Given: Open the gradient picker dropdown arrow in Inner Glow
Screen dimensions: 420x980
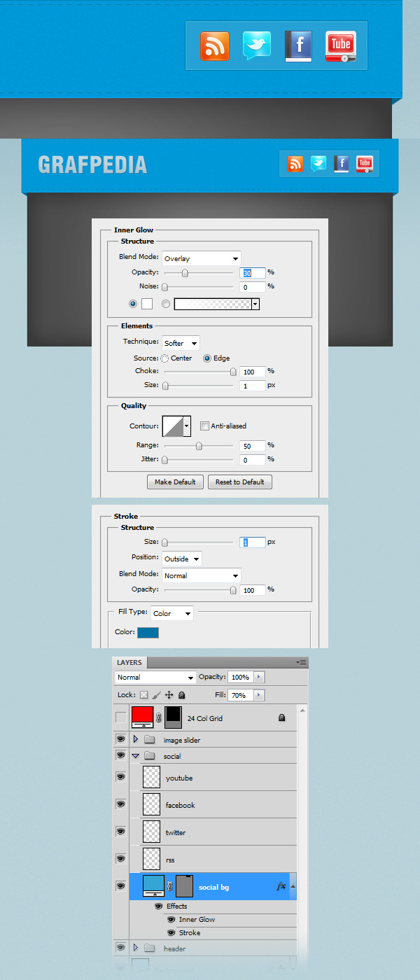Looking at the screenshot, I should [255, 304].
